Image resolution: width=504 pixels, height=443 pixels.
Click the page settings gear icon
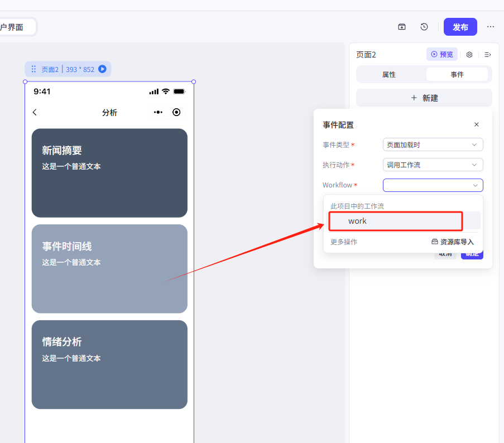tap(469, 55)
